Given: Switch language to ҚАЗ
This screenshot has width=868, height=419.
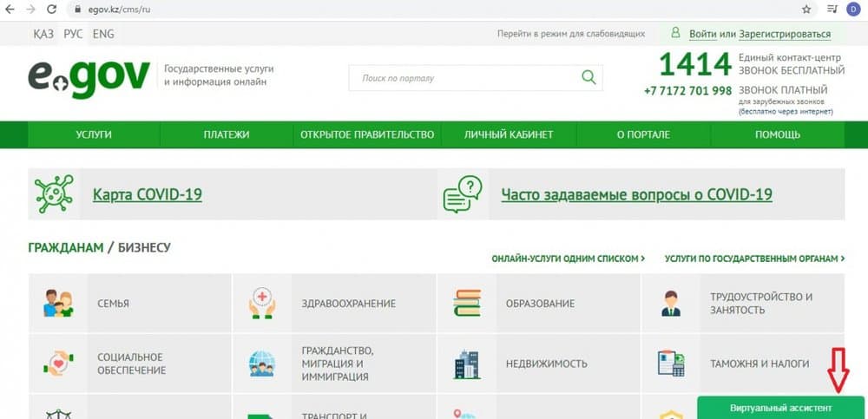Looking at the screenshot, I should coord(43,34).
